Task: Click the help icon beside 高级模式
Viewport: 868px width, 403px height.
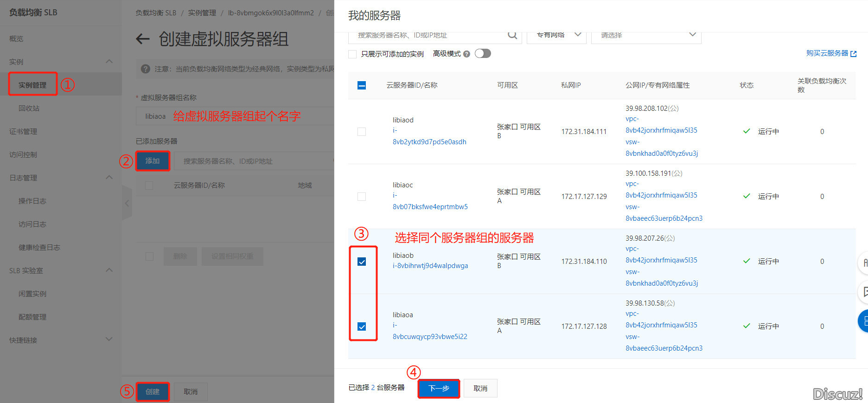Action: 466,54
